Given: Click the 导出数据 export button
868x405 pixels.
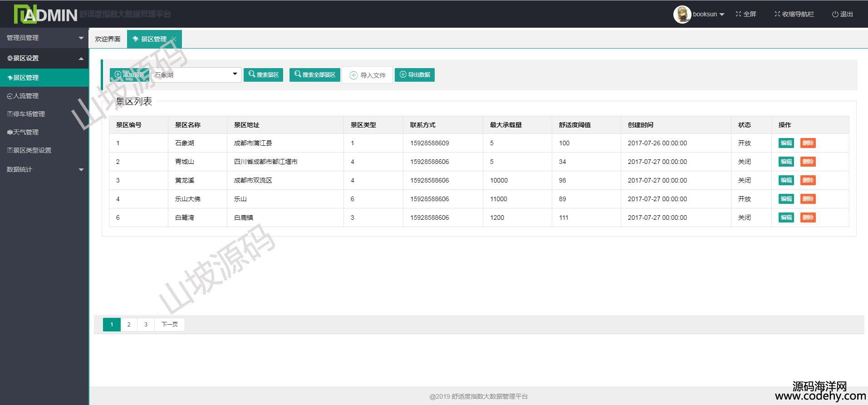Looking at the screenshot, I should [414, 74].
